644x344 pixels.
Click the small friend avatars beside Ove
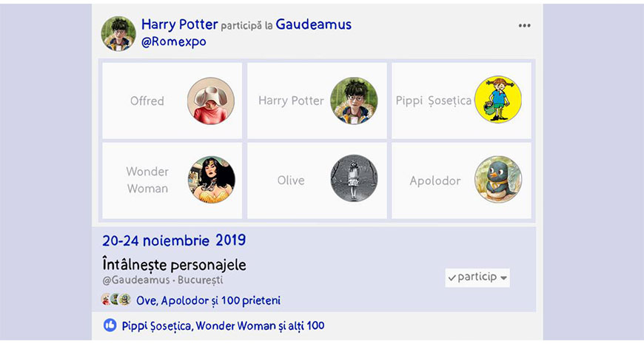pos(115,300)
